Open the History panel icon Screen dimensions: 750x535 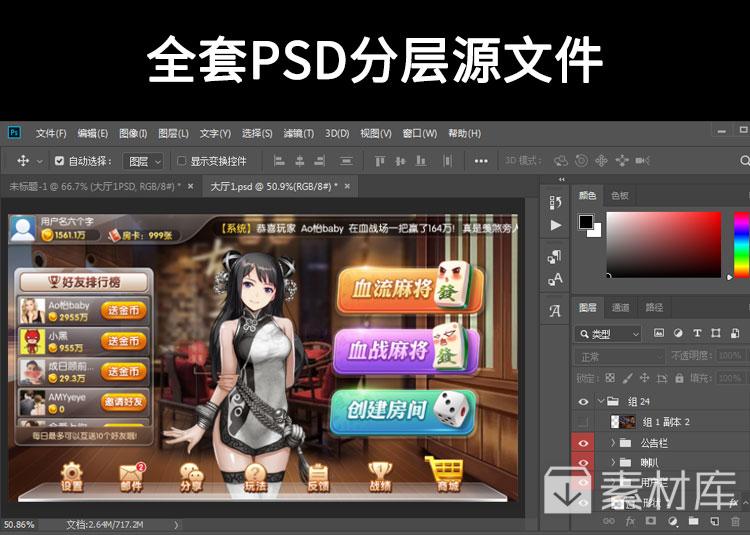(x=555, y=203)
